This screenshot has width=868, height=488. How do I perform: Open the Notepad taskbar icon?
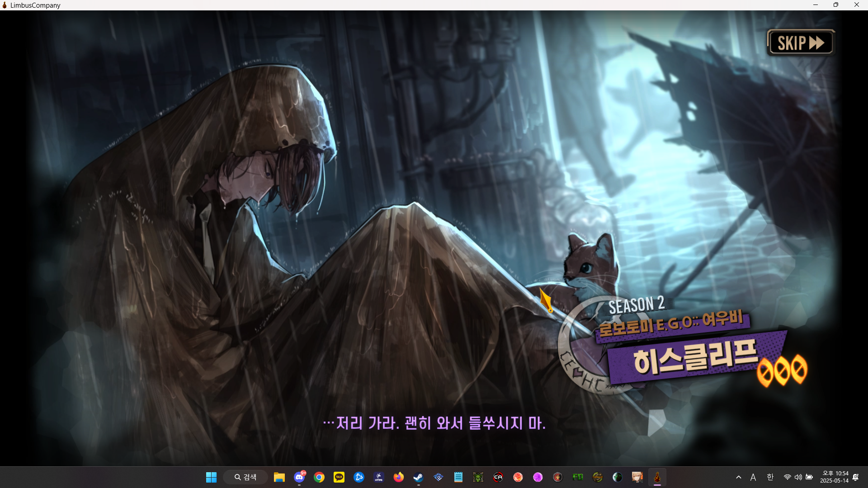(458, 477)
